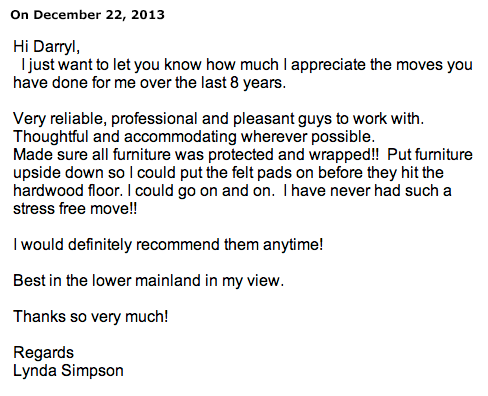Click the word anytime
Viewport: 488px width, 396px height.
291,245
